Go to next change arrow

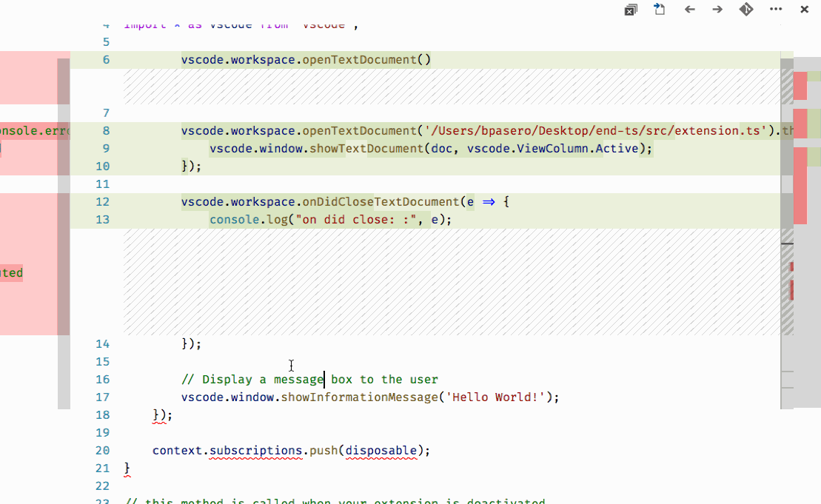[x=717, y=10]
